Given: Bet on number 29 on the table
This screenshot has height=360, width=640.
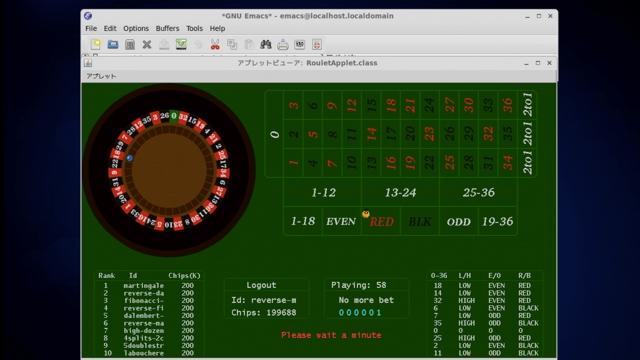Looking at the screenshot, I should 469,134.
